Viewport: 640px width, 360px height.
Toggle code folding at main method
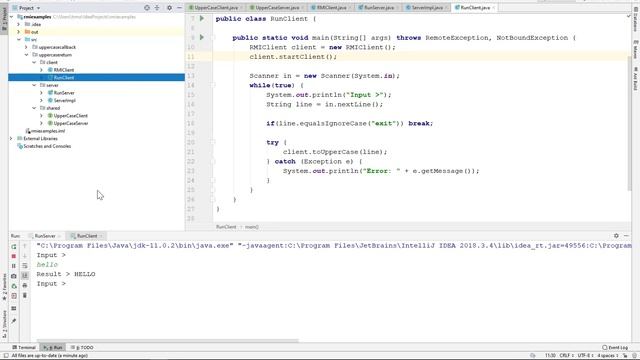click(x=213, y=38)
